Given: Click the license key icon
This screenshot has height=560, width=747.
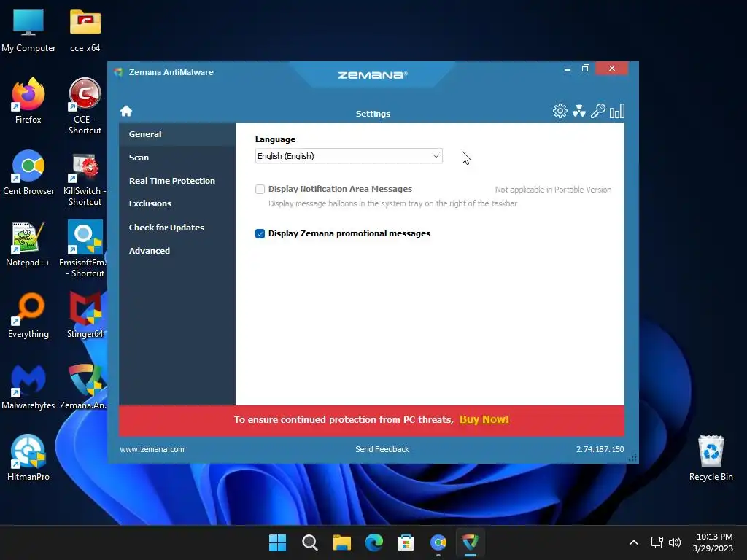Looking at the screenshot, I should [x=598, y=111].
